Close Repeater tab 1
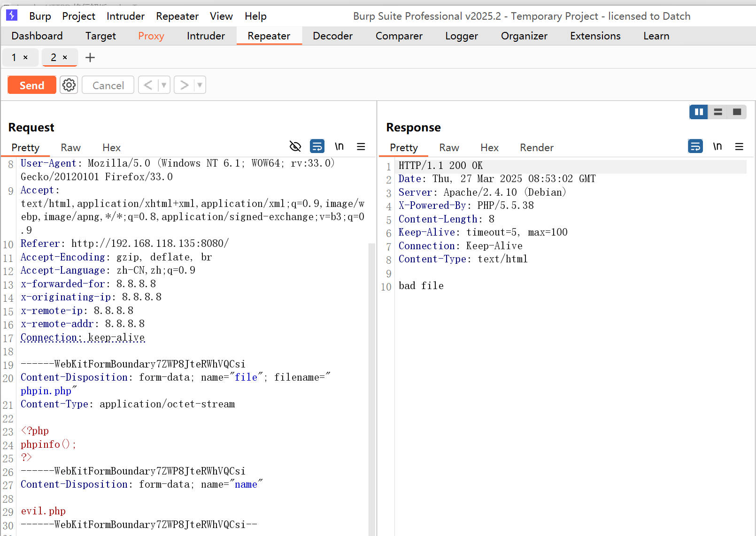 [x=25, y=57]
